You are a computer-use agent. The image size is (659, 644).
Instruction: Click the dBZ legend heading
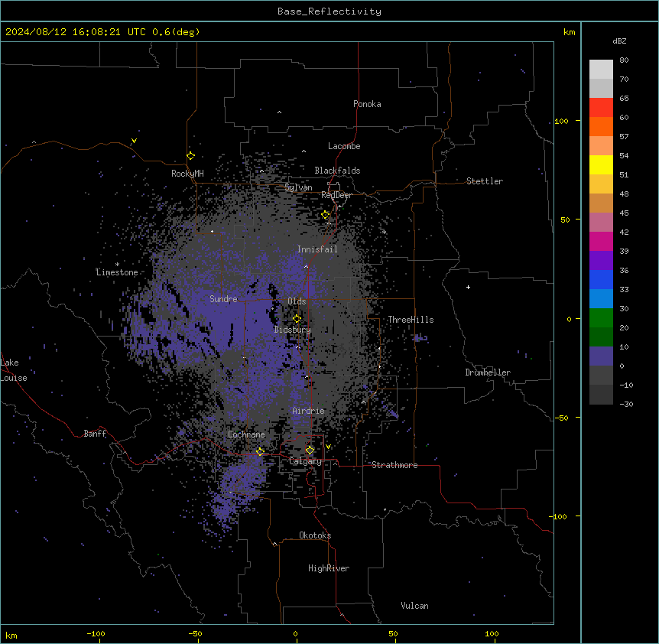619,41
